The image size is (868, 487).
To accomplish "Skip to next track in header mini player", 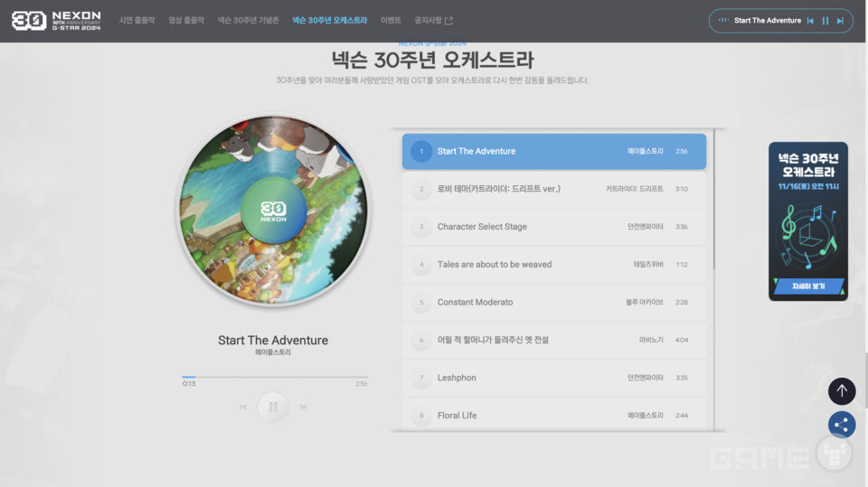I will pos(840,21).
